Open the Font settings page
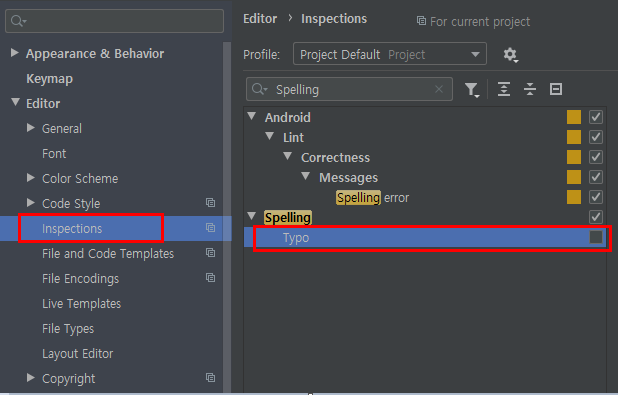This screenshot has height=395, width=618. [x=54, y=153]
